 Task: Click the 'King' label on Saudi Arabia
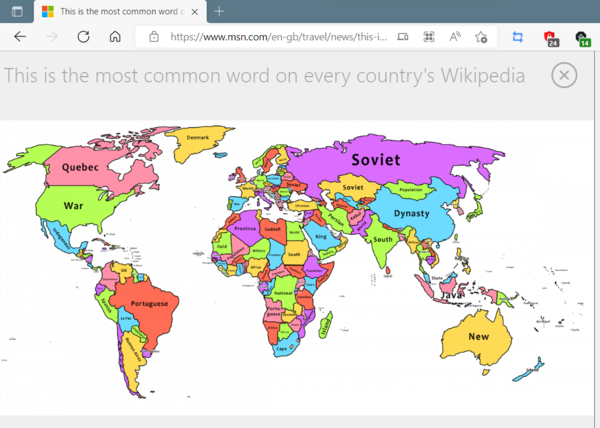321,236
